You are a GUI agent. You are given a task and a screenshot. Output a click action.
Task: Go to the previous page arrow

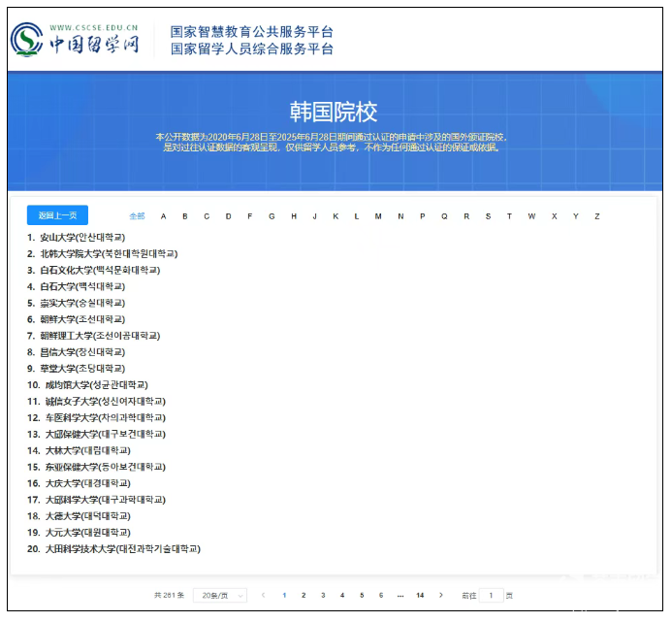point(263,595)
